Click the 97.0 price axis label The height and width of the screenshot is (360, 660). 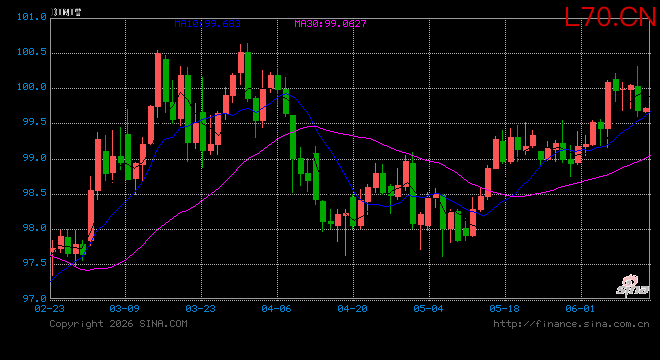35,299
